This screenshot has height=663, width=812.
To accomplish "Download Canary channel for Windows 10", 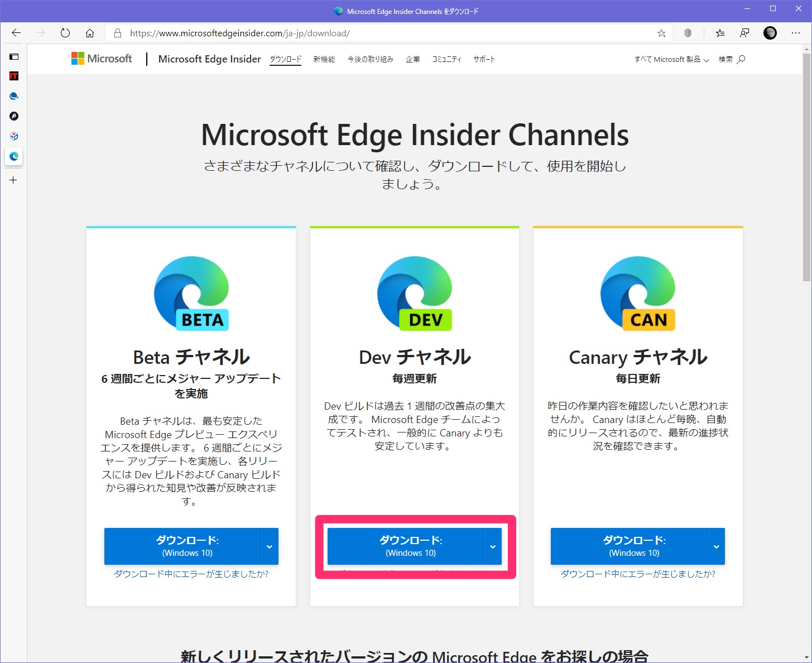I will (629, 546).
